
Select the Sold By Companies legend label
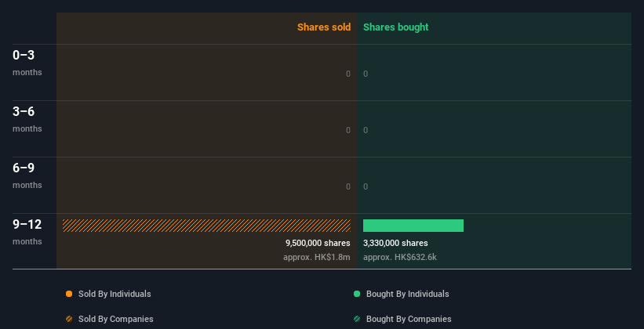click(116, 319)
